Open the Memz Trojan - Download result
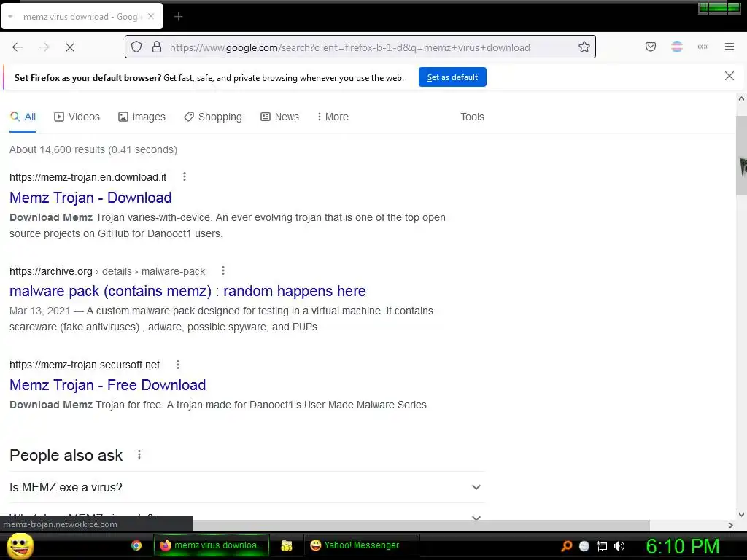Screen dimensions: 747x560 tap(90, 198)
